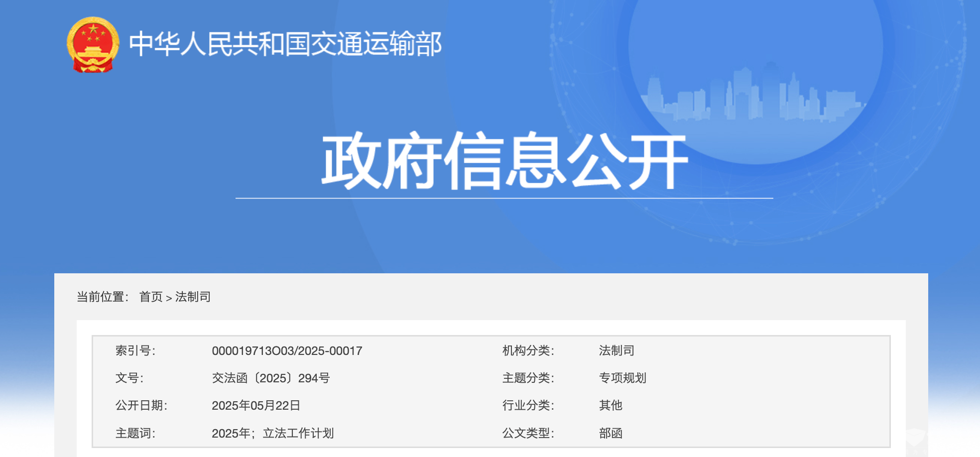Select the index number 000019713O03/2025-00017
Screen dimensions: 980x457
tap(287, 351)
